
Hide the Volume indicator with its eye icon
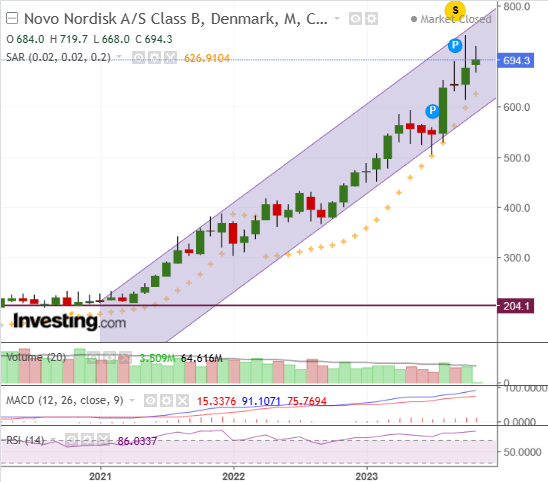pos(93,358)
